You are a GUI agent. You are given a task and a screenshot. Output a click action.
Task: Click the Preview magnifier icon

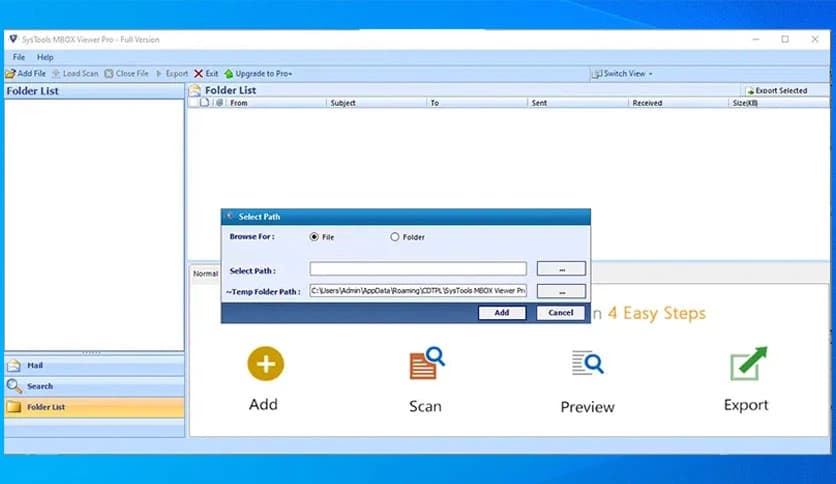tap(588, 363)
